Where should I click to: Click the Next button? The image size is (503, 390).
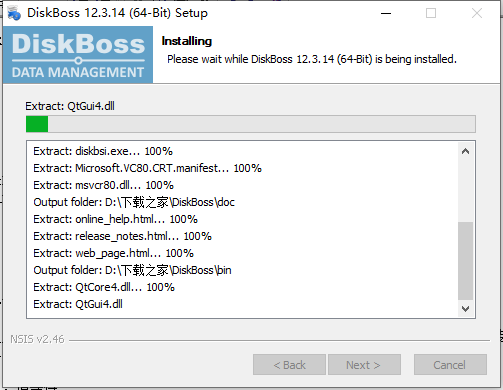tap(364, 365)
